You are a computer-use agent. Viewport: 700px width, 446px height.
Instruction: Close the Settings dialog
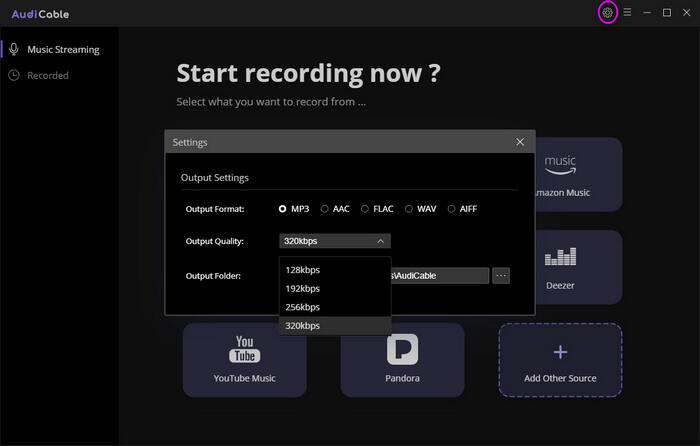520,142
